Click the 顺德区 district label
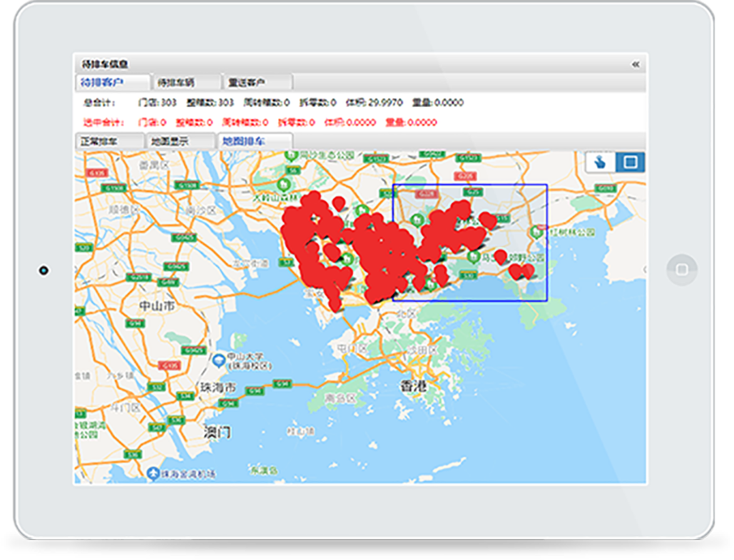The width and height of the screenshot is (734, 560). 123,209
